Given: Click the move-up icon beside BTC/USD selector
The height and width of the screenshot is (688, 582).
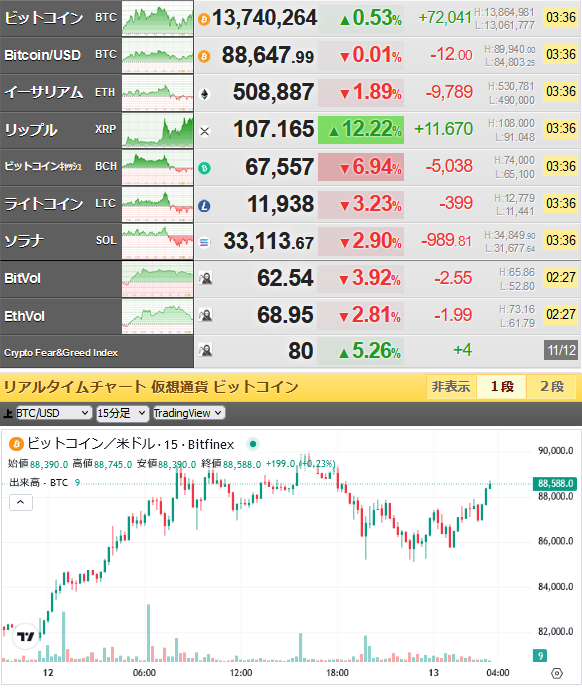Looking at the screenshot, I should (x=8, y=413).
